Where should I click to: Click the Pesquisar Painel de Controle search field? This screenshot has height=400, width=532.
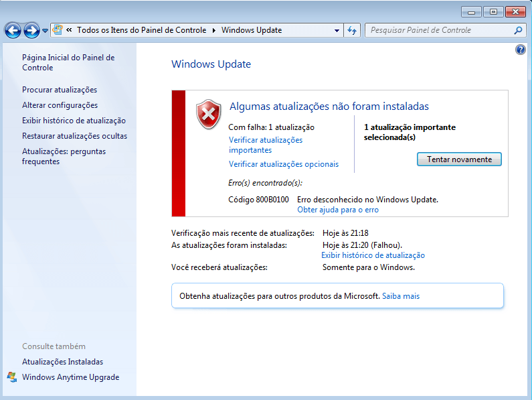coord(445,30)
